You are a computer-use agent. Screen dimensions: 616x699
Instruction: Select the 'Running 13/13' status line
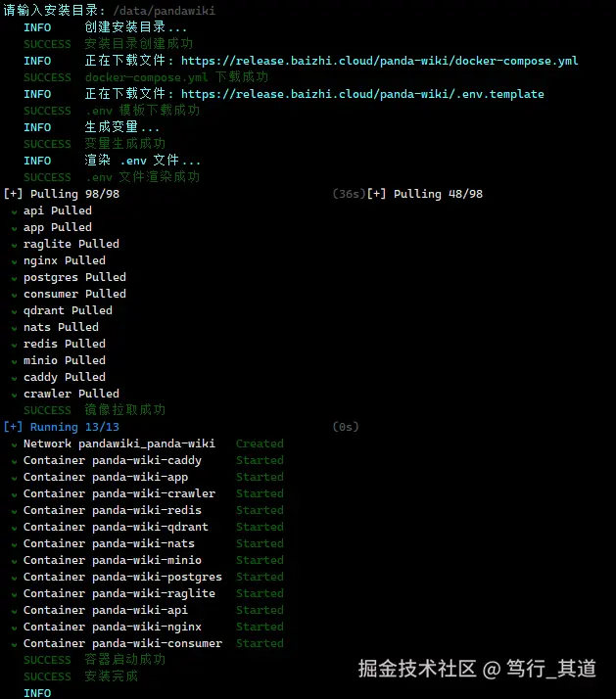click(x=62, y=427)
